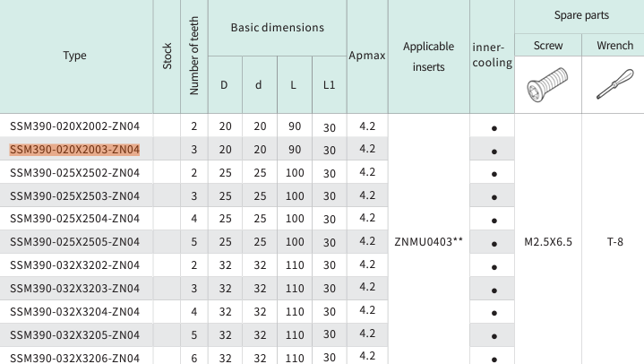The image size is (644, 364).
Task: Click the Apmax column header
Action: 366,56
